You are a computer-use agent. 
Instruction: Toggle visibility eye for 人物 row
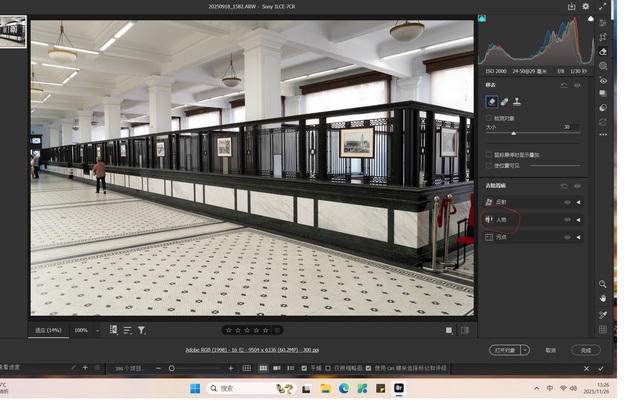[x=567, y=220]
